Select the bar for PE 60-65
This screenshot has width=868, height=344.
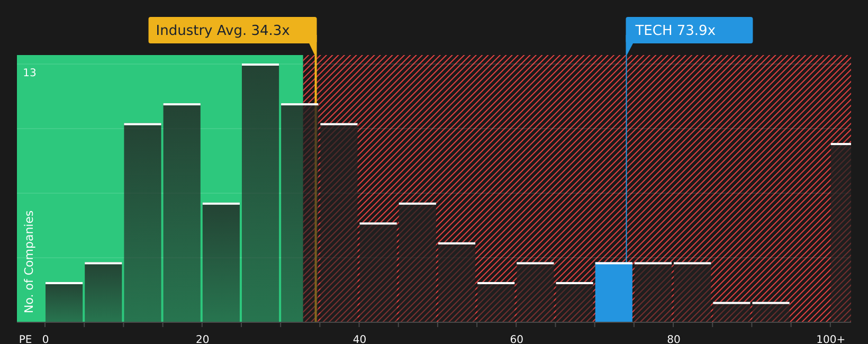[x=535, y=292]
